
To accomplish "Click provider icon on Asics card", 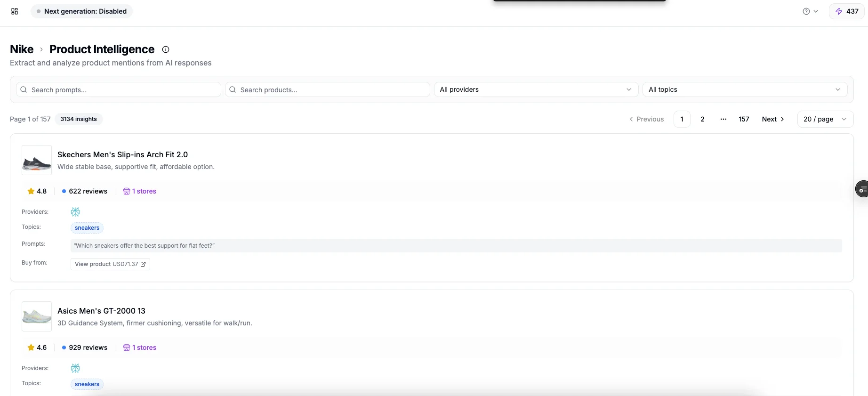I will coord(75,368).
